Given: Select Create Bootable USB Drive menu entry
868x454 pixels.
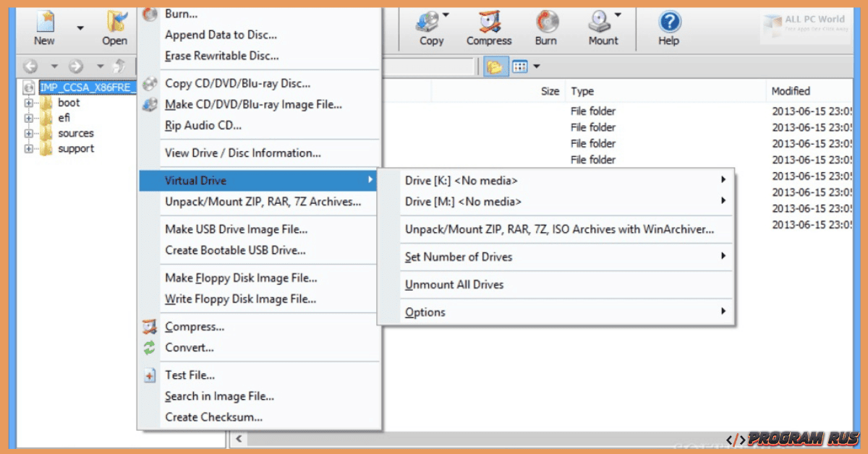Looking at the screenshot, I should tap(235, 250).
